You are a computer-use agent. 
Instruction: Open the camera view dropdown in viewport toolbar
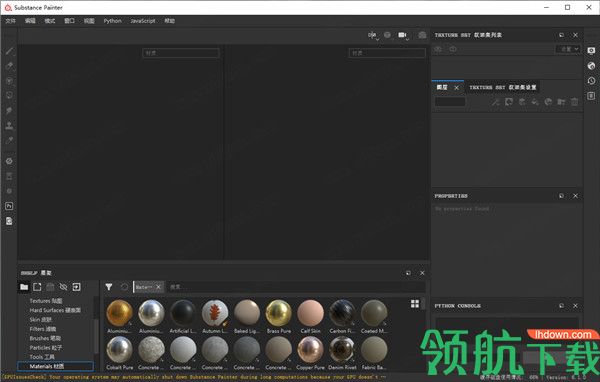click(x=403, y=35)
